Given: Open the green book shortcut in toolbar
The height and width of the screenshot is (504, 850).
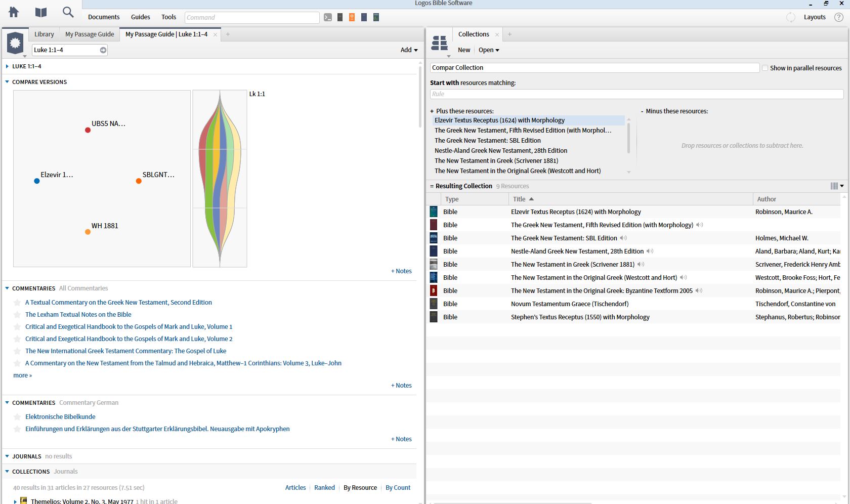Looking at the screenshot, I should pyautogui.click(x=376, y=17).
